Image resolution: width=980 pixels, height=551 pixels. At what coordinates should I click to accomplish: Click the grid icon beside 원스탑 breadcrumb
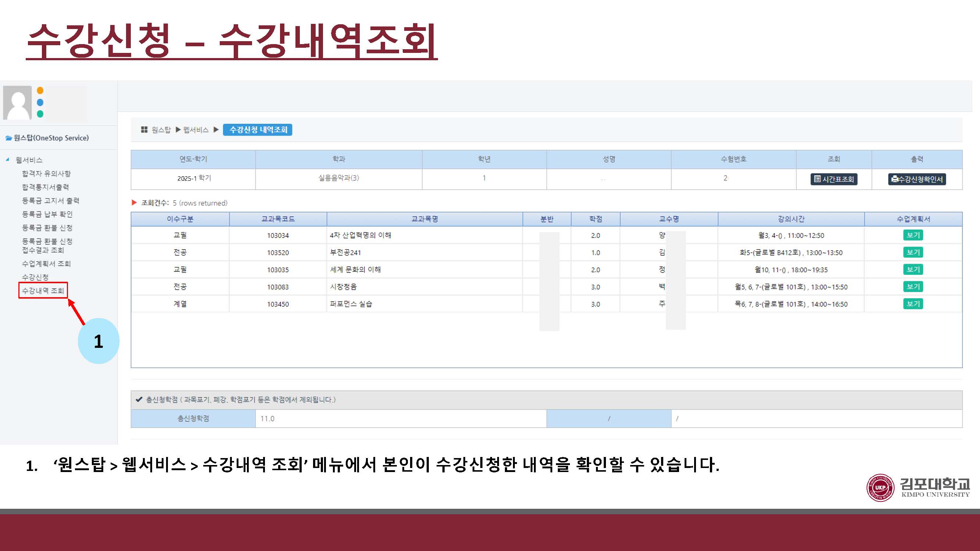(x=144, y=130)
